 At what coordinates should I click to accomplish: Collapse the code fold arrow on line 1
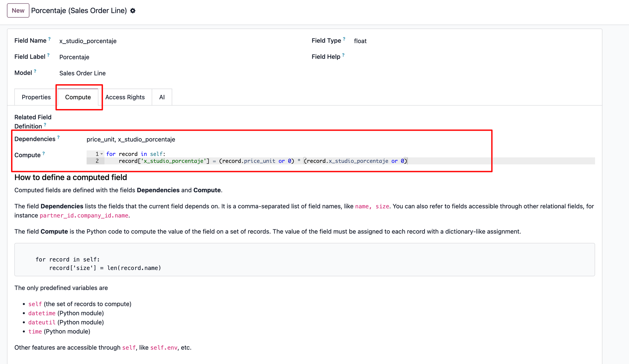(102, 154)
